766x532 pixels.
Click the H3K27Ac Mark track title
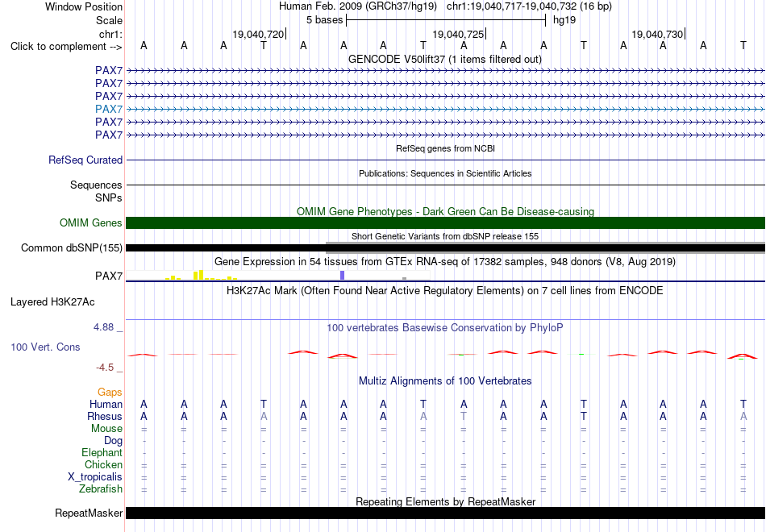pyautogui.click(x=445, y=291)
